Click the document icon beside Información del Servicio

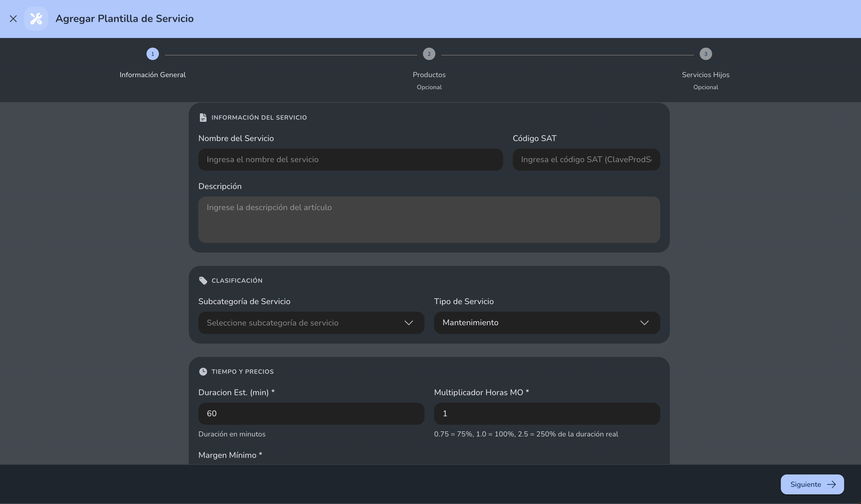click(x=203, y=118)
